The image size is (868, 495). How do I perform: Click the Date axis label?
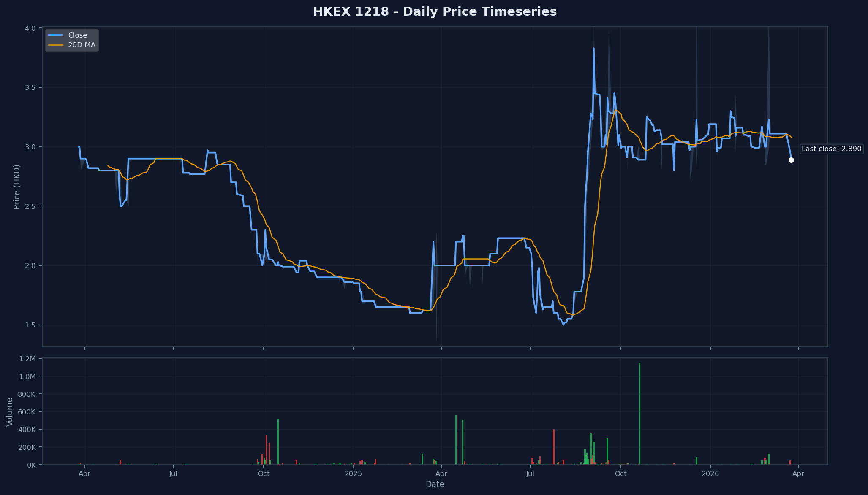coord(435,484)
